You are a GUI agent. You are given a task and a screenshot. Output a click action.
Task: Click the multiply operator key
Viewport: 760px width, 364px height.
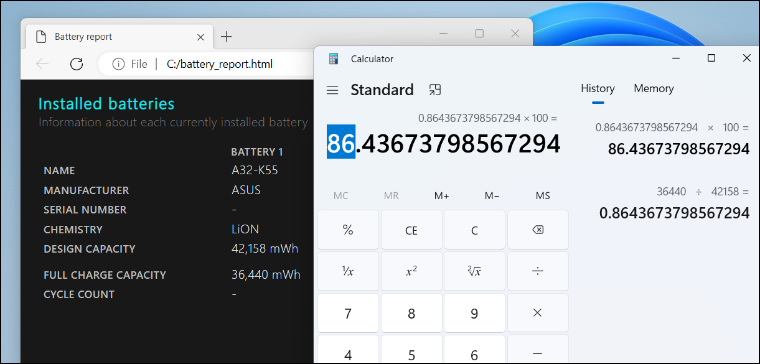(x=538, y=313)
